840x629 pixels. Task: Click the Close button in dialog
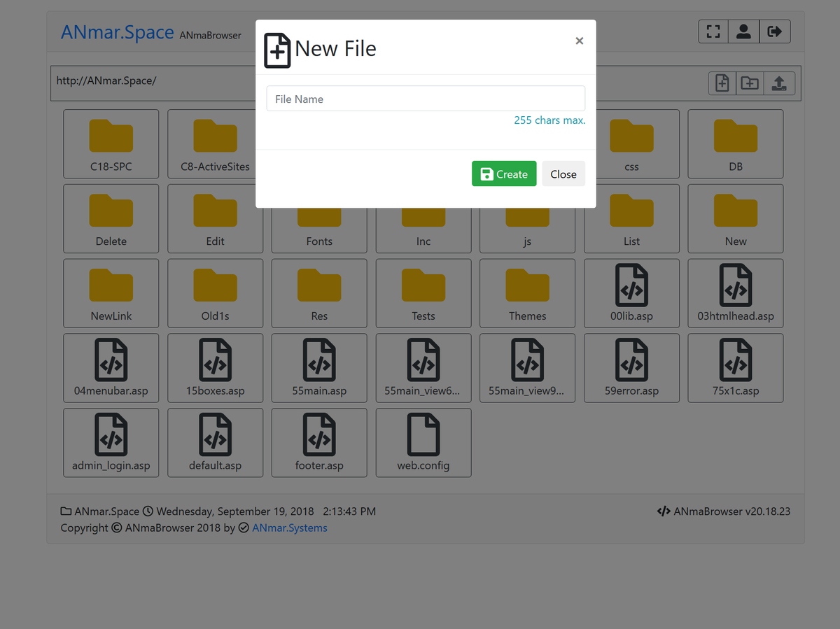[563, 174]
